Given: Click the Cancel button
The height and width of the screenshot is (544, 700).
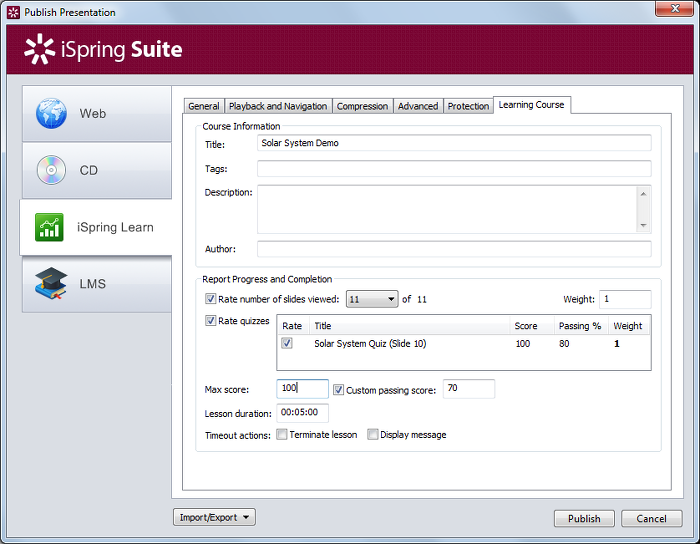Looking at the screenshot, I should point(651,519).
